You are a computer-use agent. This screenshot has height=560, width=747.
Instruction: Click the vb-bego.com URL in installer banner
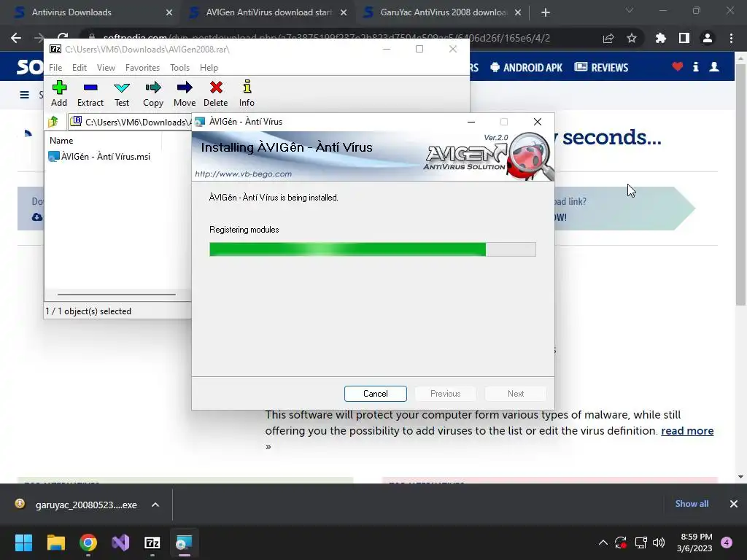tap(244, 174)
